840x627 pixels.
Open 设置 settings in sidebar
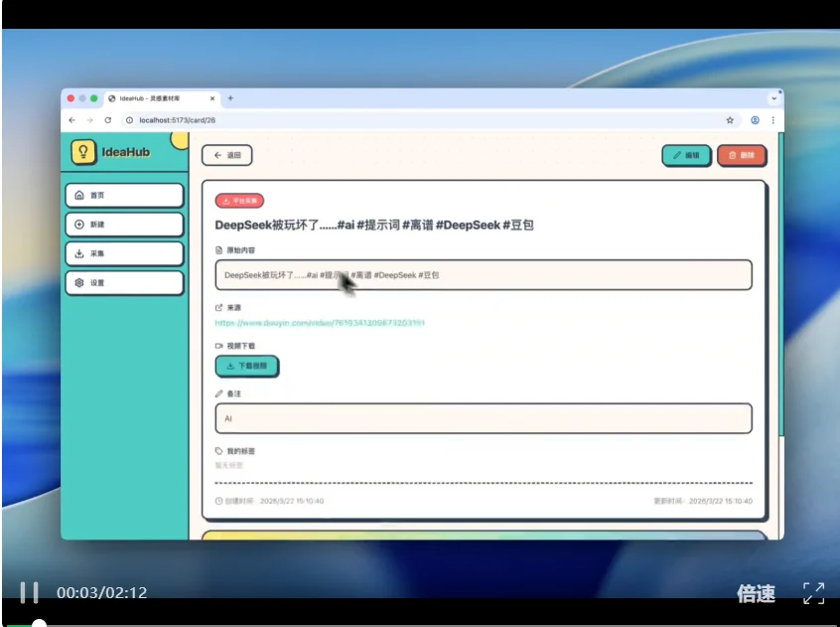124,283
